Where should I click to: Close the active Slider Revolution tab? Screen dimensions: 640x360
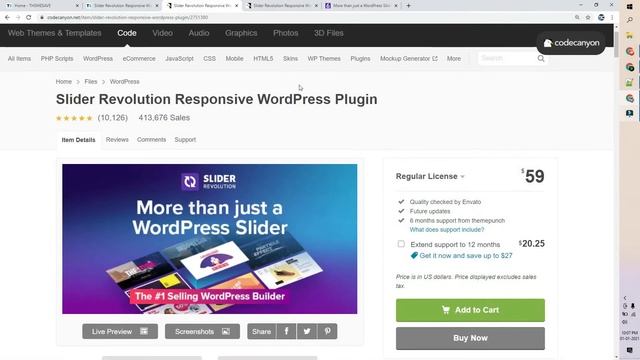236,6
